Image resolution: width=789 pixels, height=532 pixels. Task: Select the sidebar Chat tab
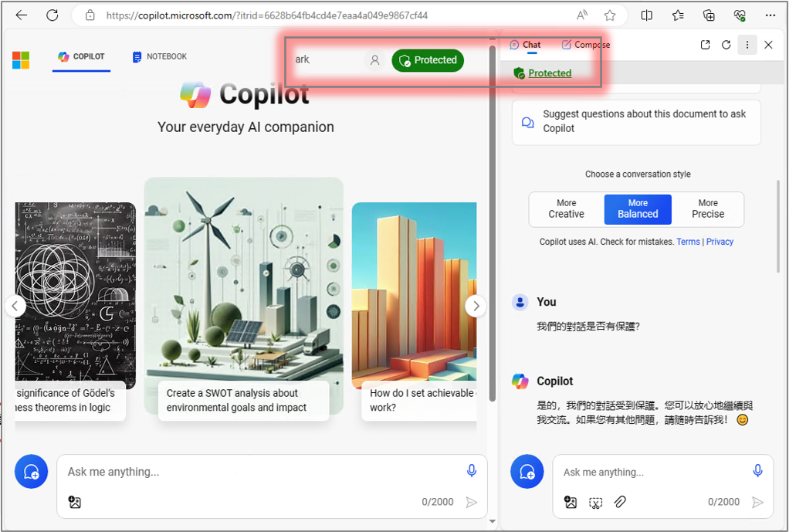tap(525, 45)
